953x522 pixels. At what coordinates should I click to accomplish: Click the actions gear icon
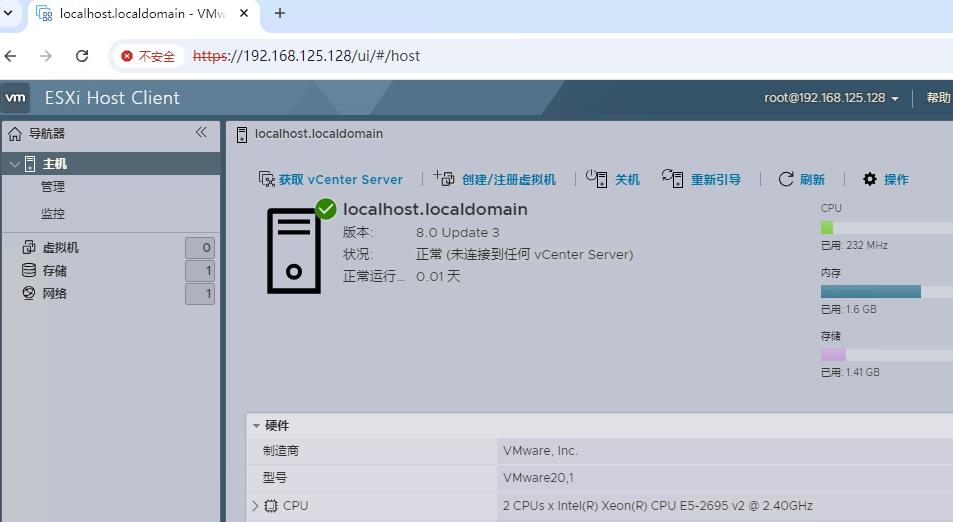pos(870,179)
